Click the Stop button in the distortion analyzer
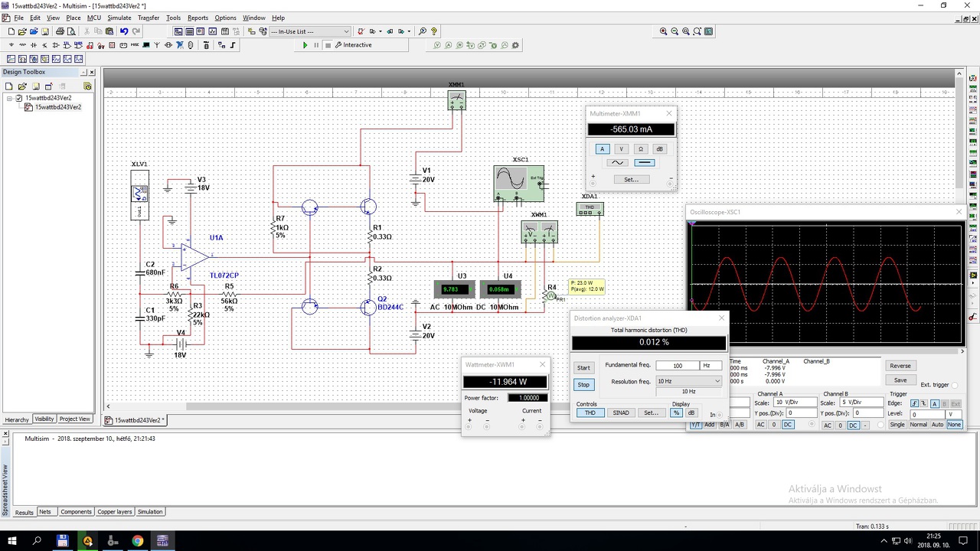This screenshot has width=980, height=551. [583, 385]
